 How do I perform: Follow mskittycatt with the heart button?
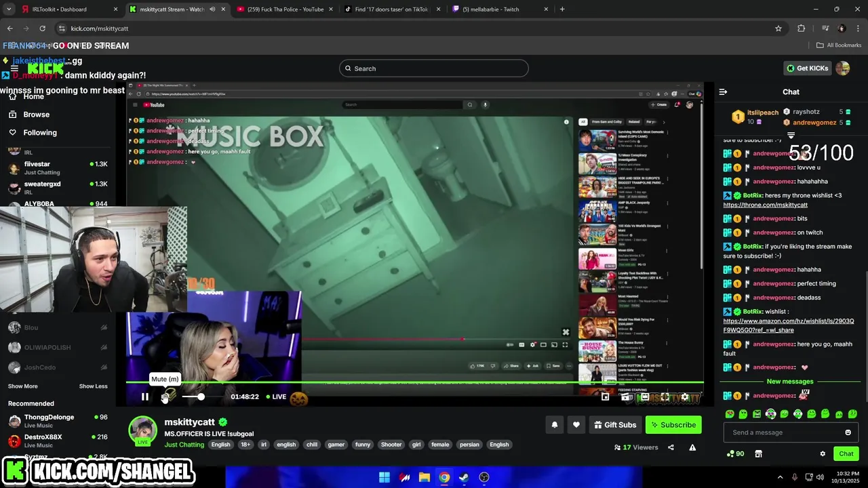(576, 425)
